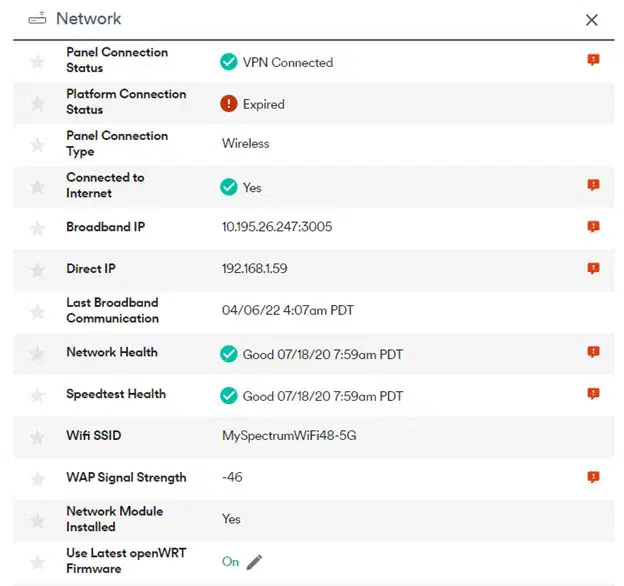624x586 pixels.
Task: Edit Use Latest openWRT Firmware with pencil icon
Action: [254, 562]
